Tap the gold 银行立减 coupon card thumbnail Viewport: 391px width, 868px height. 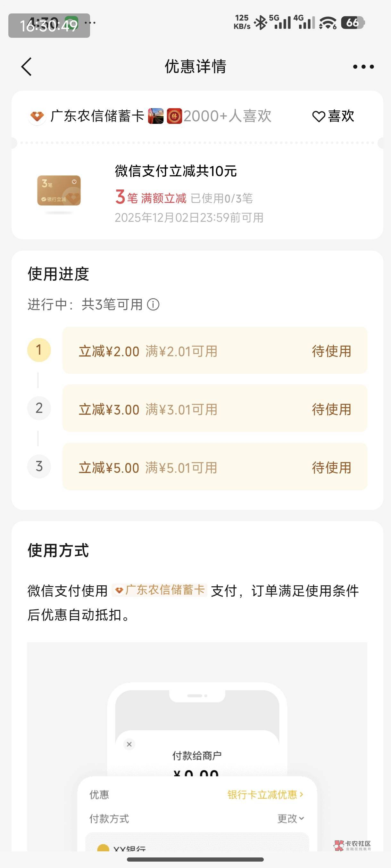point(59,191)
